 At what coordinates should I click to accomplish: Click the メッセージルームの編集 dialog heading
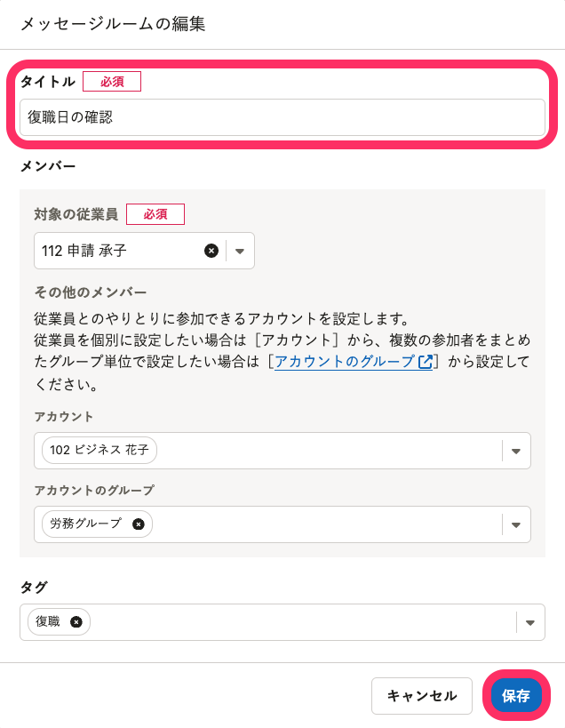coord(113,24)
